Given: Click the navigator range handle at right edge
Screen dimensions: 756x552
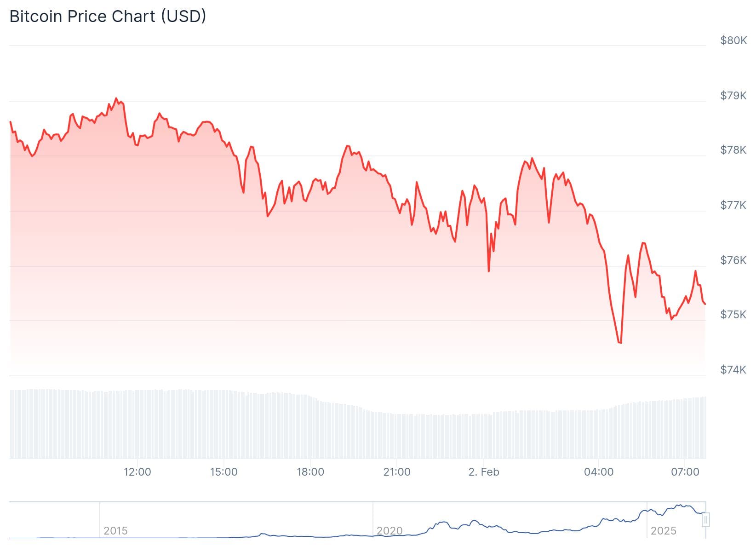Looking at the screenshot, I should coord(706,520).
